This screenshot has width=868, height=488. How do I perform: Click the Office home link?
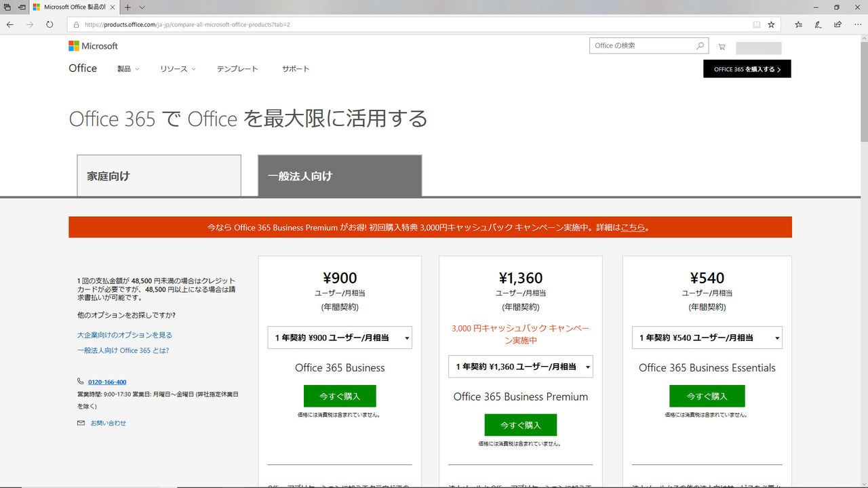tap(83, 68)
